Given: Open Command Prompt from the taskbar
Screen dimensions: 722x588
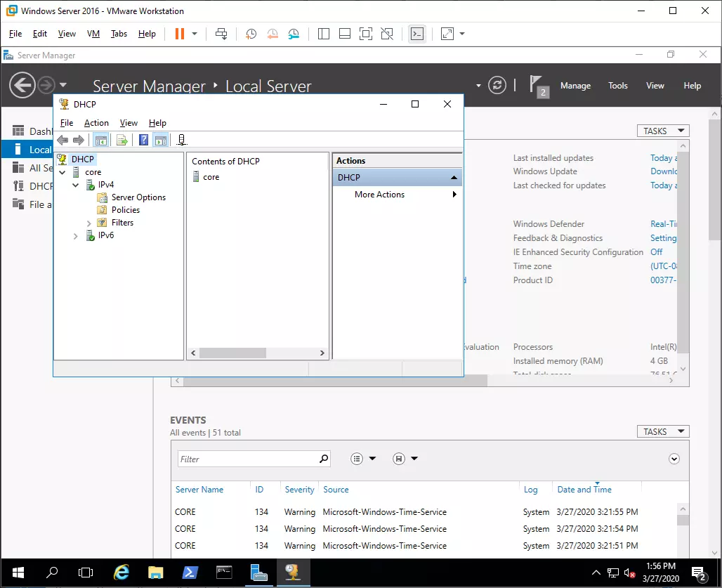Looking at the screenshot, I should pos(224,573).
